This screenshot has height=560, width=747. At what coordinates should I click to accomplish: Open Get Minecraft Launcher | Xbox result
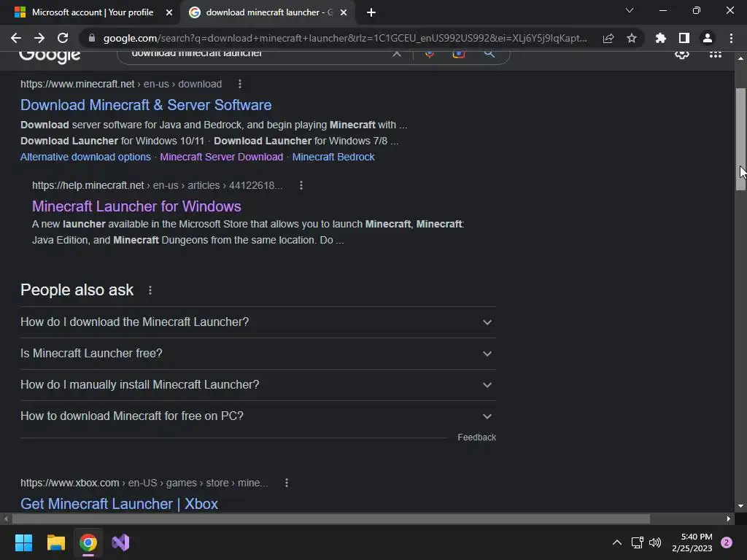click(119, 504)
